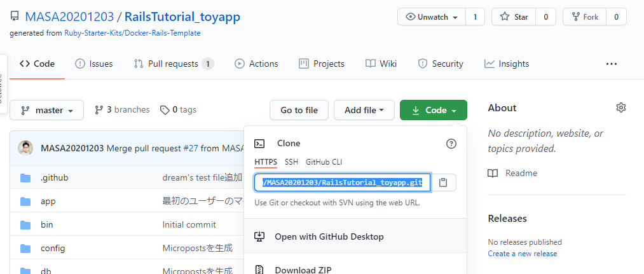This screenshot has height=274, width=644.
Task: Open the Pull requests tab
Action: [174, 64]
